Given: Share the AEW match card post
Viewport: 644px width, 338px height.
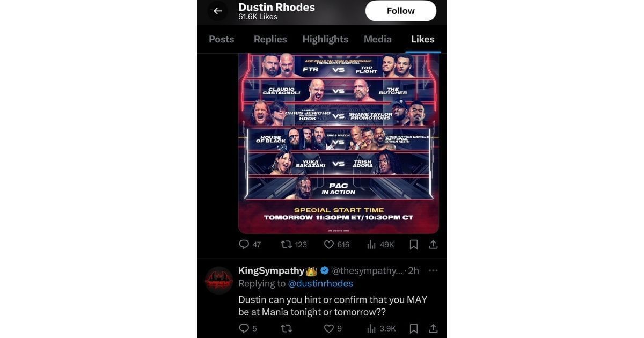Looking at the screenshot, I should (433, 245).
